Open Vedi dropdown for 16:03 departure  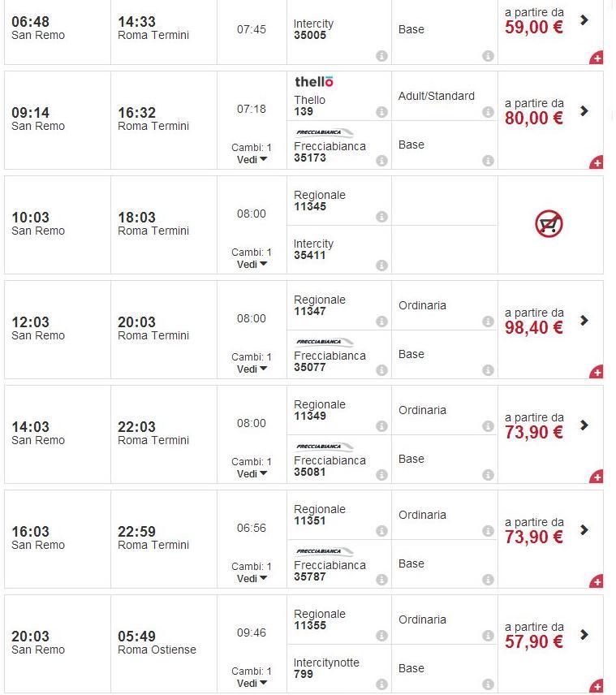(x=252, y=578)
